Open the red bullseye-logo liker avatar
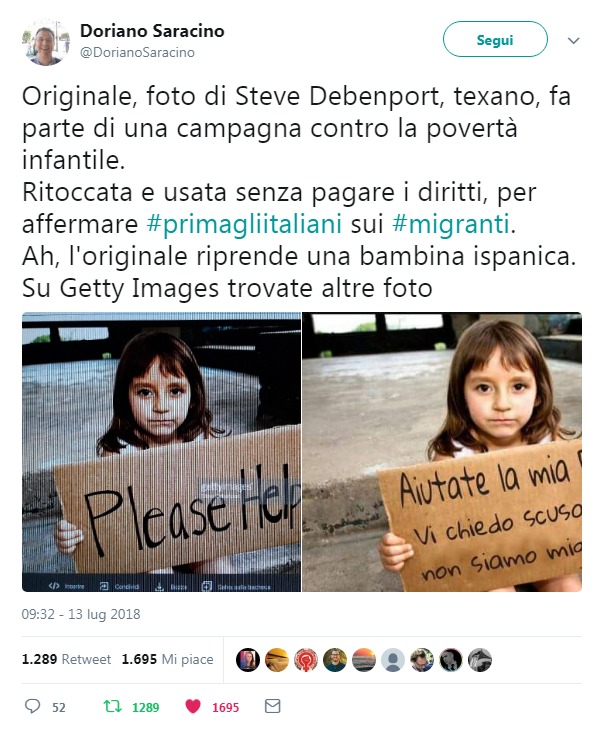Image resolution: width=607 pixels, height=744 pixels. tap(306, 660)
